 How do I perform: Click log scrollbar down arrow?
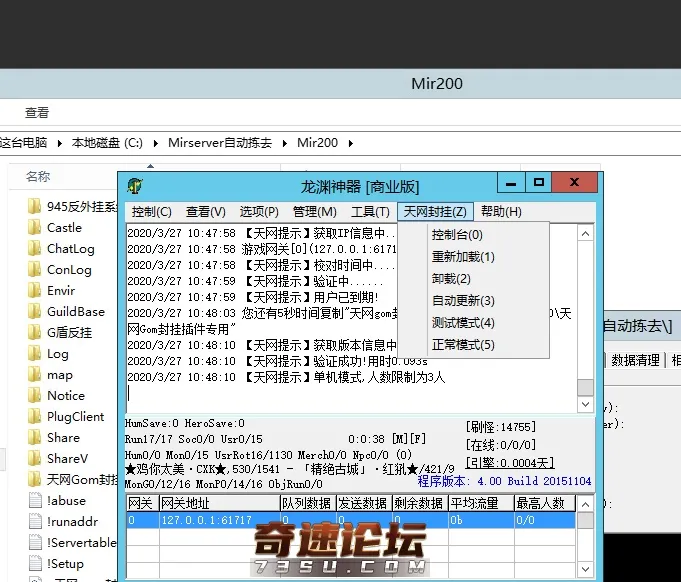tap(585, 404)
